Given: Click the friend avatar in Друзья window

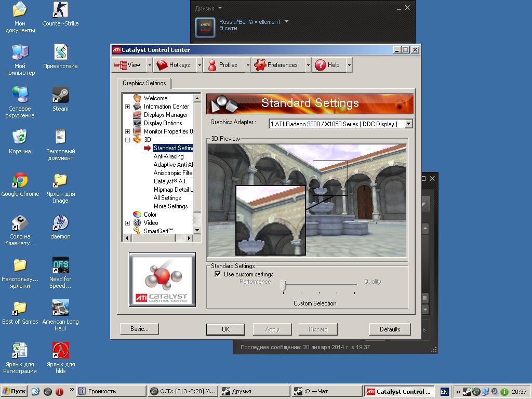Looking at the screenshot, I should point(205,27).
